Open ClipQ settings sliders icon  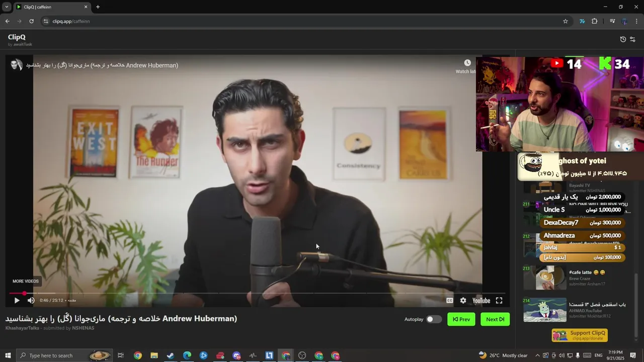[632, 39]
